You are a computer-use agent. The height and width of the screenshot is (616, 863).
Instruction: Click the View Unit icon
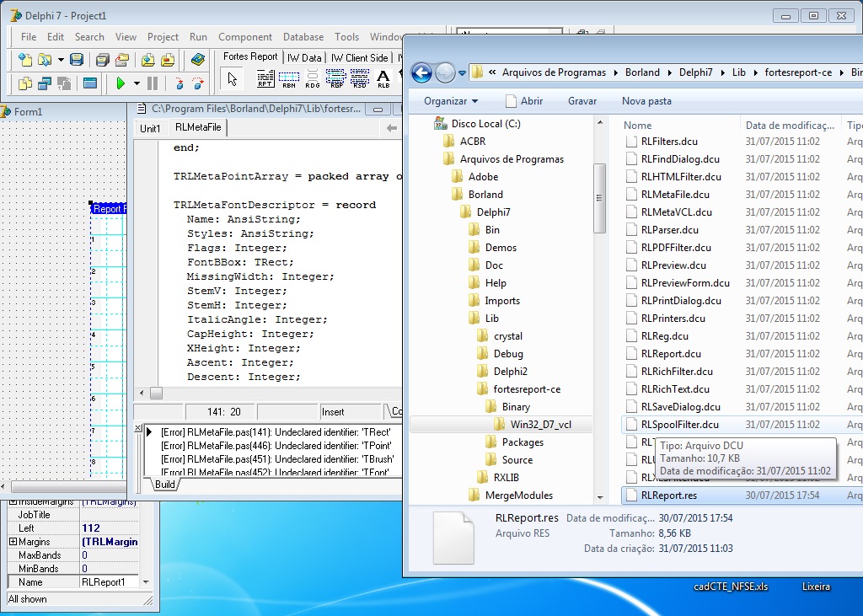pyautogui.click(x=24, y=83)
